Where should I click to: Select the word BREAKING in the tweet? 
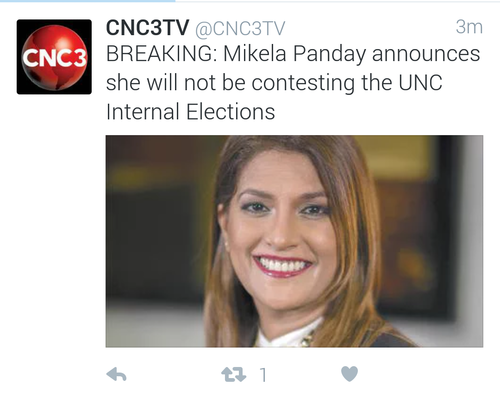point(161,54)
